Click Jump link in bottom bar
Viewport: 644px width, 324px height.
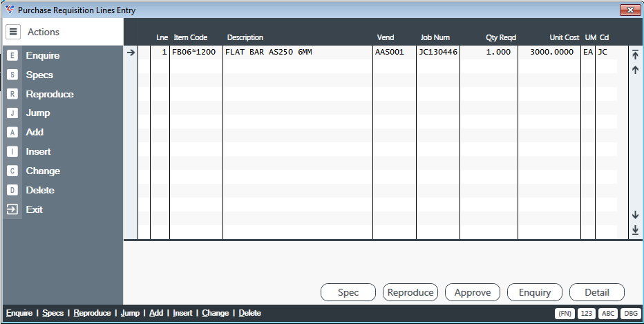click(130, 313)
